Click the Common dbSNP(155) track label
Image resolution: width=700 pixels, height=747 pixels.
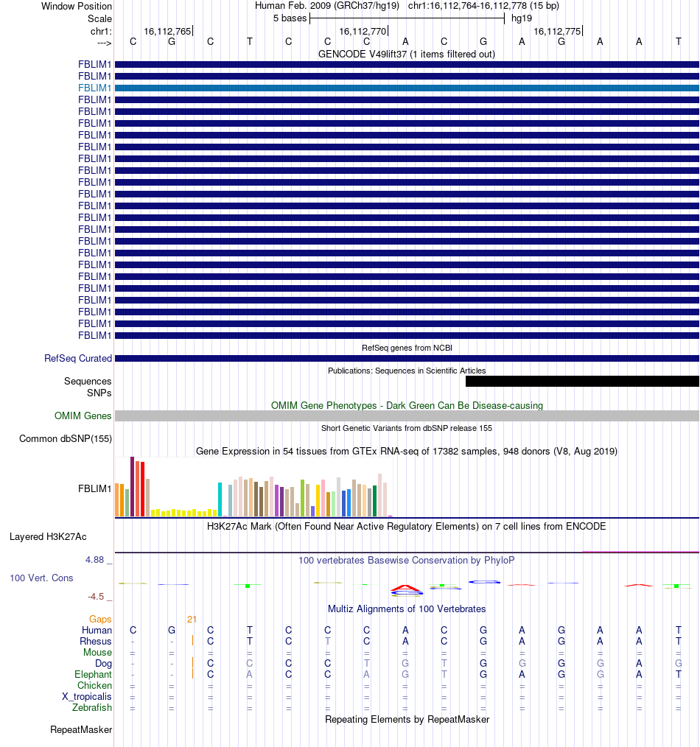pos(66,438)
